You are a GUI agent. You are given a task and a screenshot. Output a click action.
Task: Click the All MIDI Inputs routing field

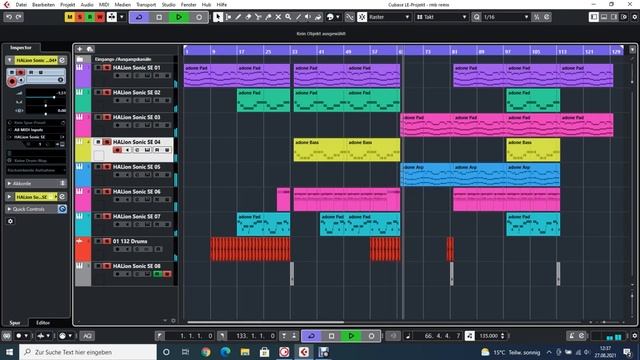[x=36, y=130]
